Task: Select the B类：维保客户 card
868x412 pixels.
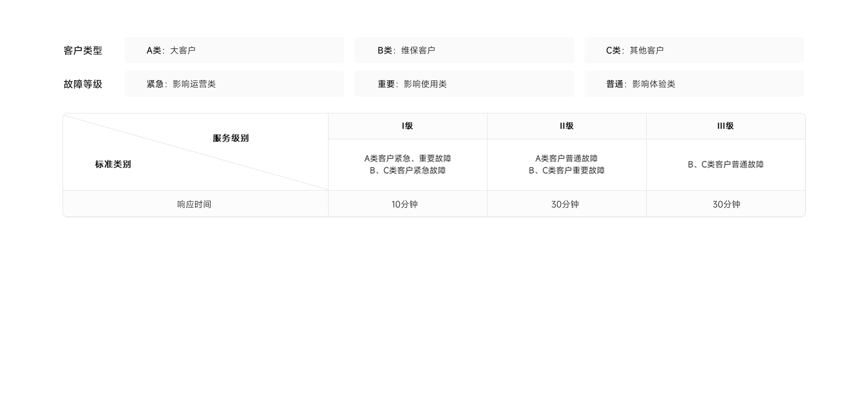Action: coord(464,50)
